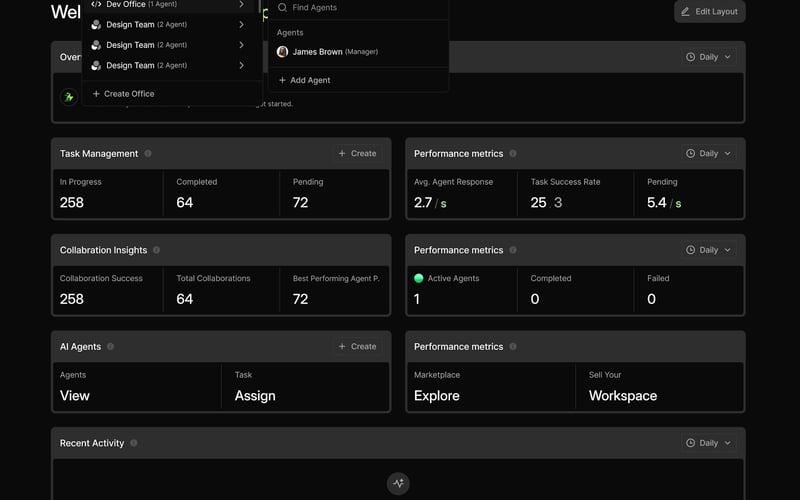Click the code icon beside Dev Office

click(x=95, y=4)
